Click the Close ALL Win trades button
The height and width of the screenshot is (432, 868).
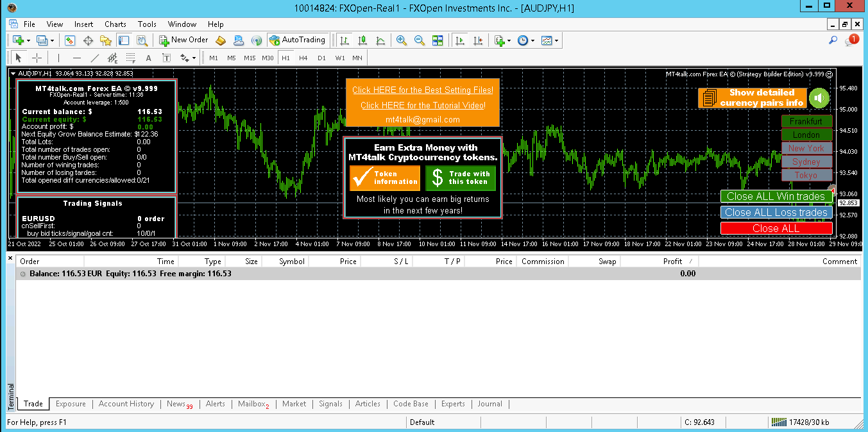[x=776, y=197]
